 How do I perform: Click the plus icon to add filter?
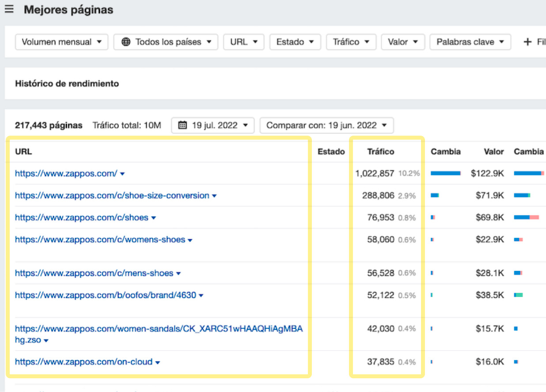[527, 42]
